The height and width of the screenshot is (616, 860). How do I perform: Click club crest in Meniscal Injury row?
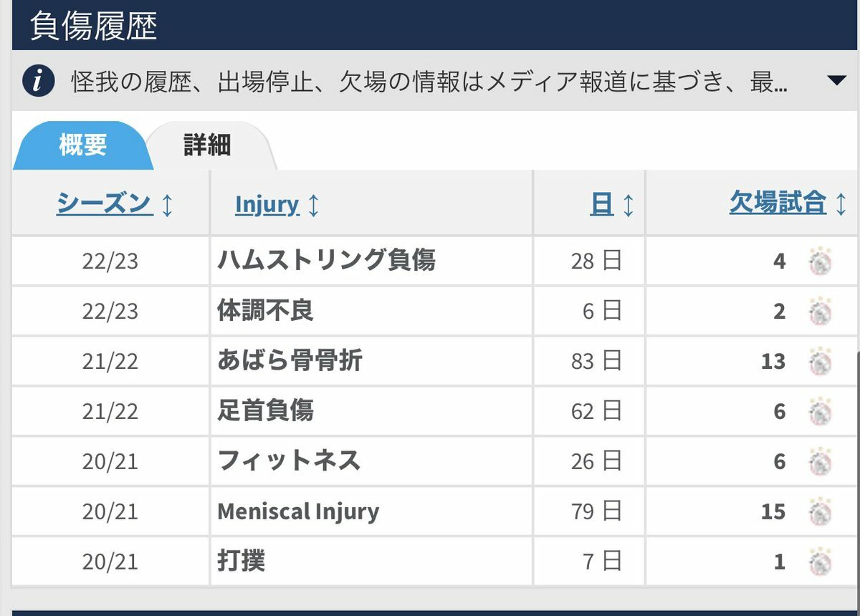pos(820,511)
